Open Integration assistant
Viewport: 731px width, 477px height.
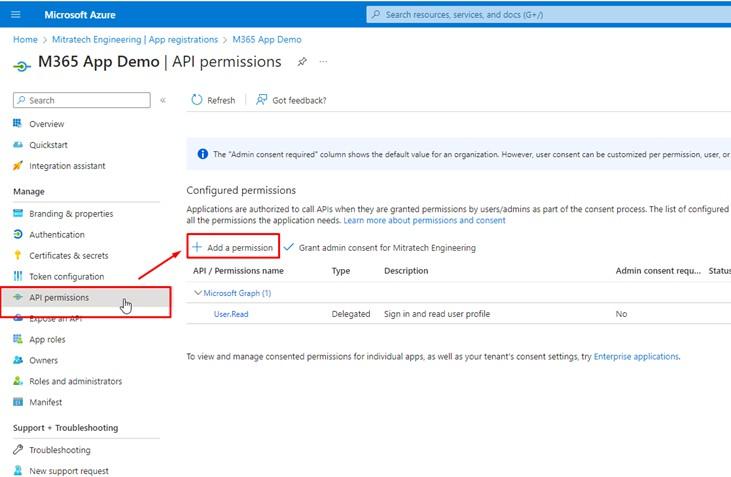coord(67,166)
